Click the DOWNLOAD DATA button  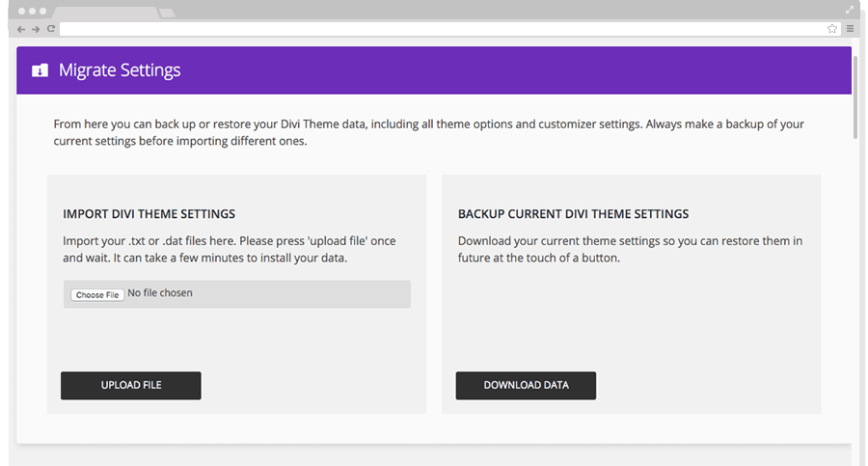click(526, 386)
